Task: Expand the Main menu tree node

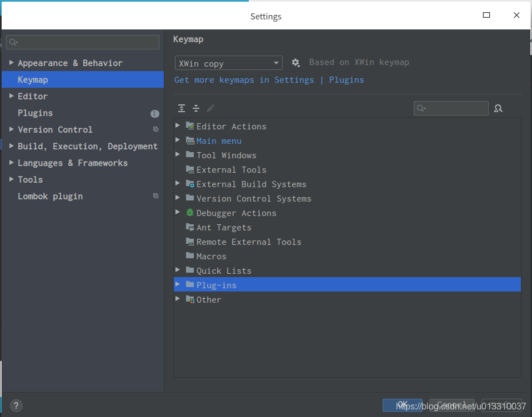Action: (178, 140)
